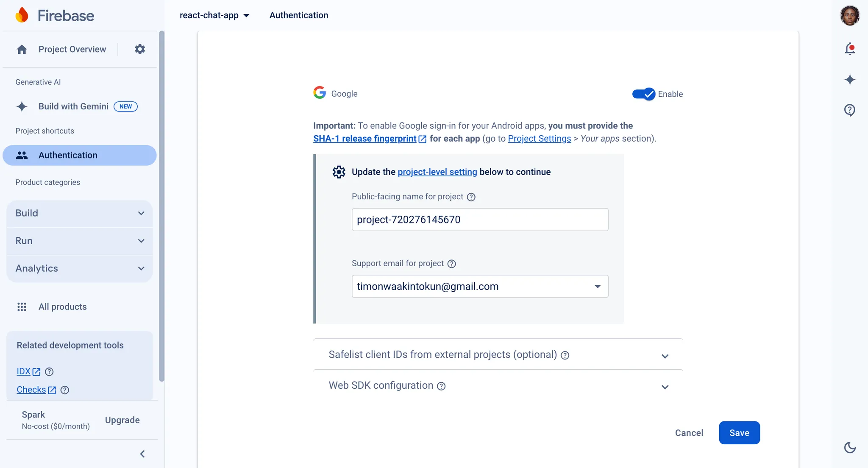Toggle the Google provider Enable switch
Image resolution: width=868 pixels, height=468 pixels.
click(643, 94)
